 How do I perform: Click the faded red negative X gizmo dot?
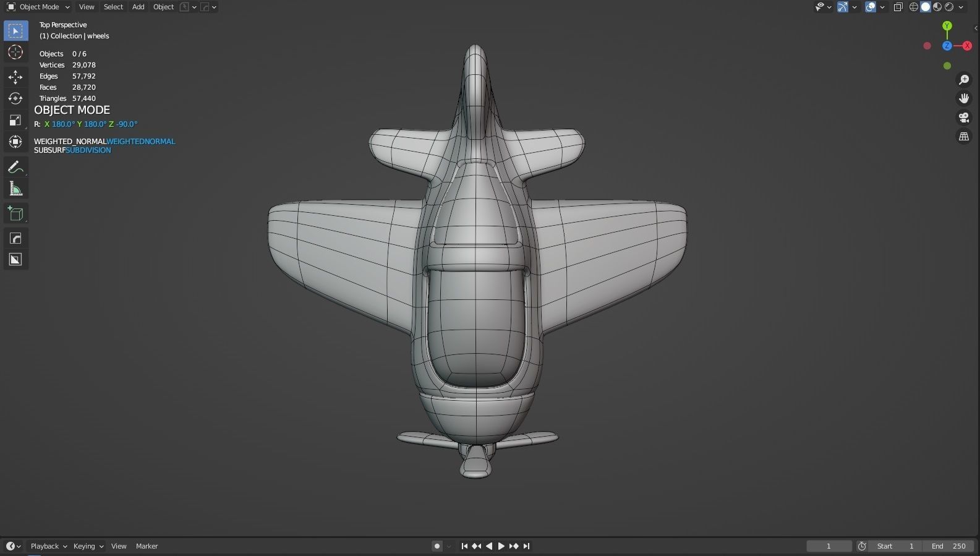click(x=927, y=46)
